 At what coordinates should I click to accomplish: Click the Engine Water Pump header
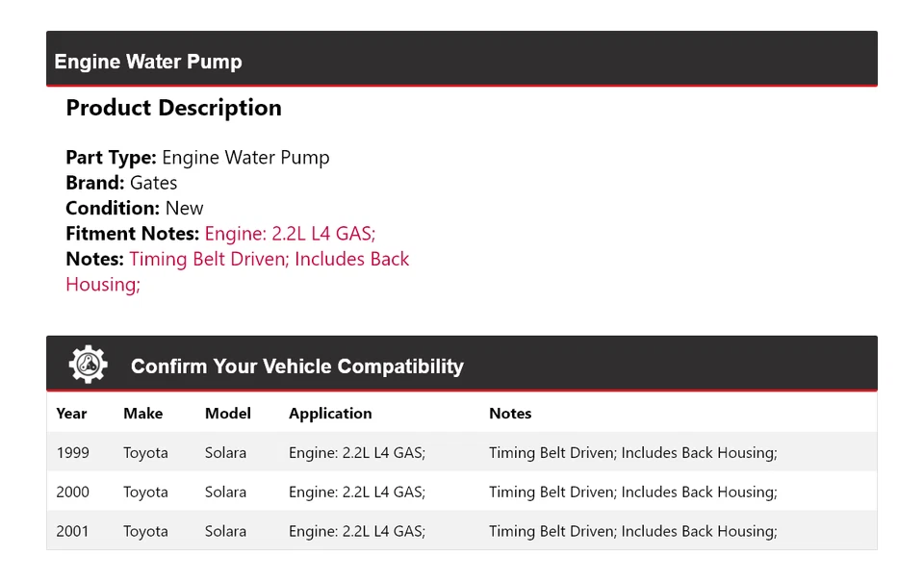[148, 62]
